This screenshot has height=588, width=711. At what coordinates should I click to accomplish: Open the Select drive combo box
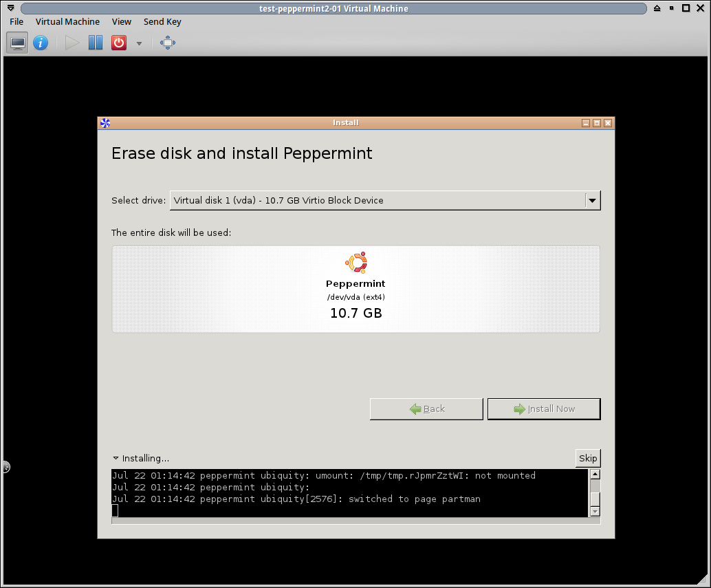pyautogui.click(x=385, y=200)
